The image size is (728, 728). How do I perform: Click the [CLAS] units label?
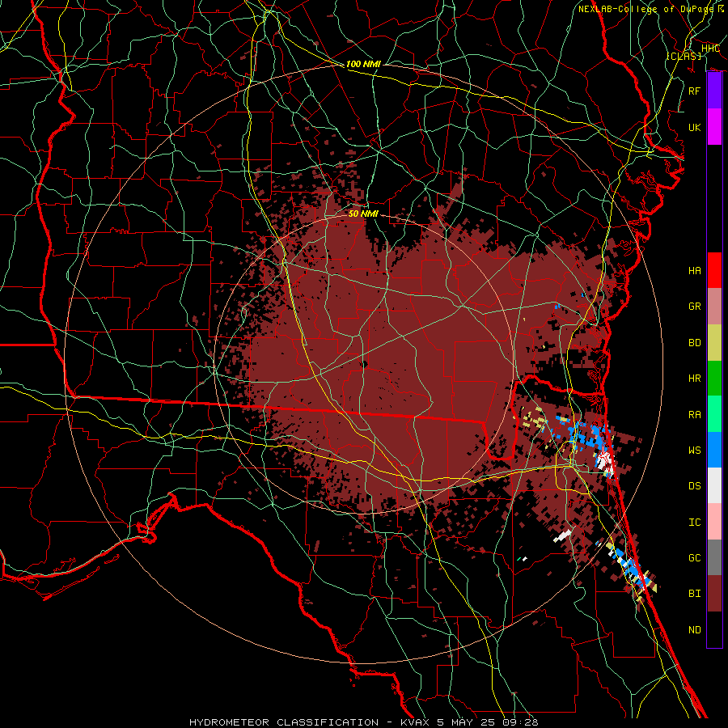pyautogui.click(x=684, y=56)
